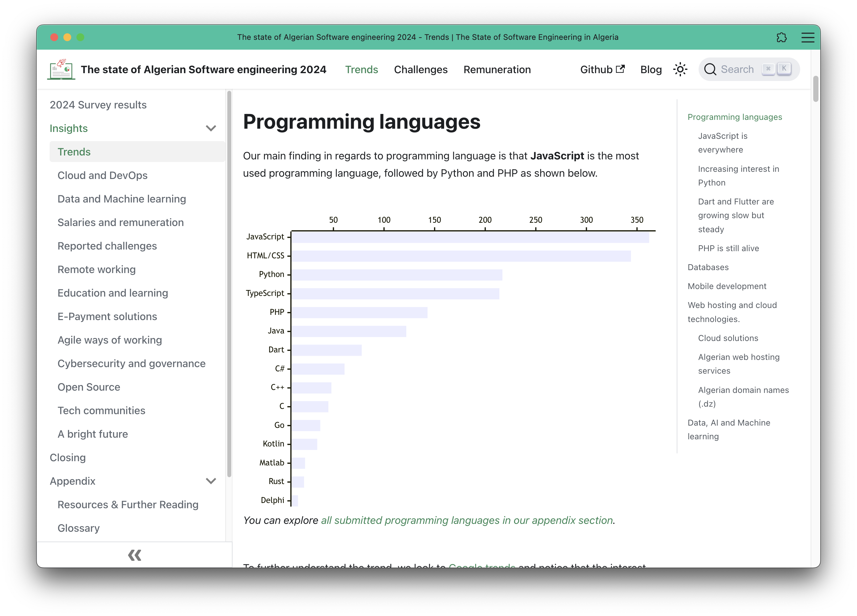
Task: Toggle light/dark mode sun icon
Action: pos(681,69)
